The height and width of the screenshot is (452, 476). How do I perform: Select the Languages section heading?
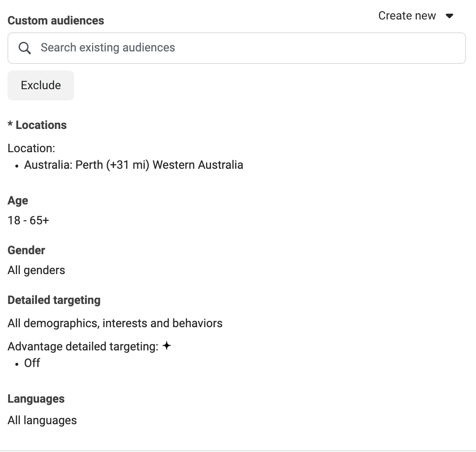click(36, 399)
